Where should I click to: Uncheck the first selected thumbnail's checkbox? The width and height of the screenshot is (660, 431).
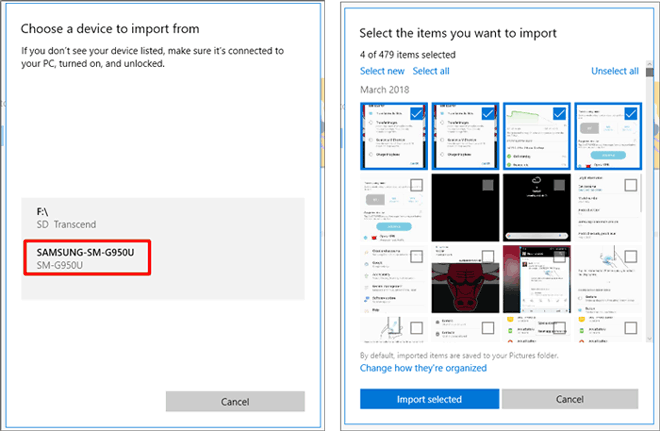417,113
